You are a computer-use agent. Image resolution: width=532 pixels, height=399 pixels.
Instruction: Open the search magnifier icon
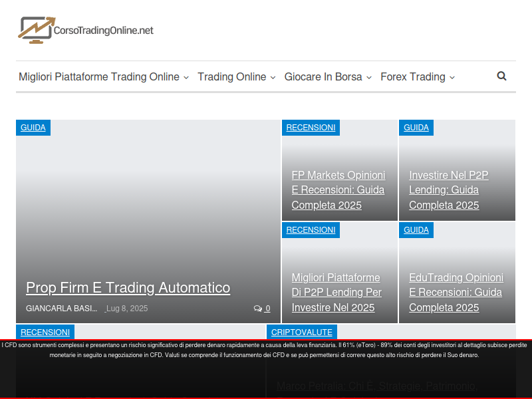(x=501, y=76)
